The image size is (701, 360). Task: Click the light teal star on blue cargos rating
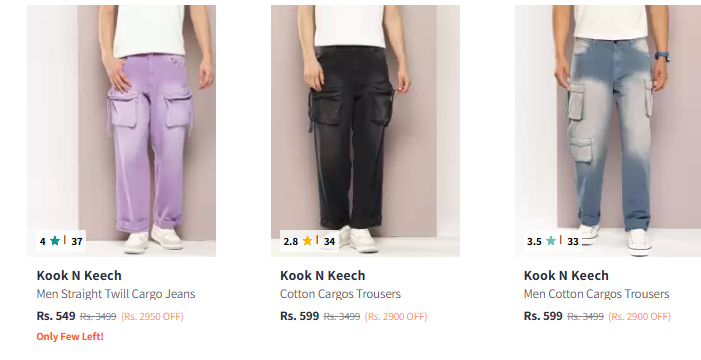(x=551, y=241)
